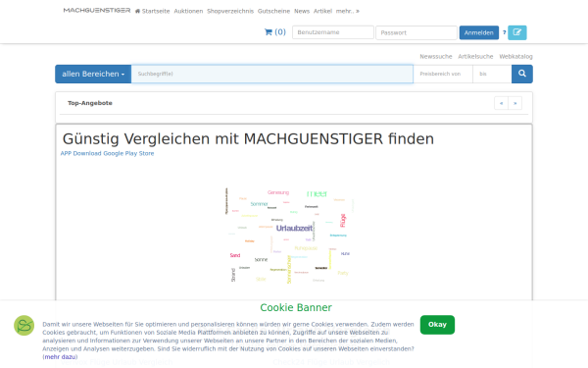
Task: Click the Günstig Vergleichen heading
Action: [x=248, y=139]
